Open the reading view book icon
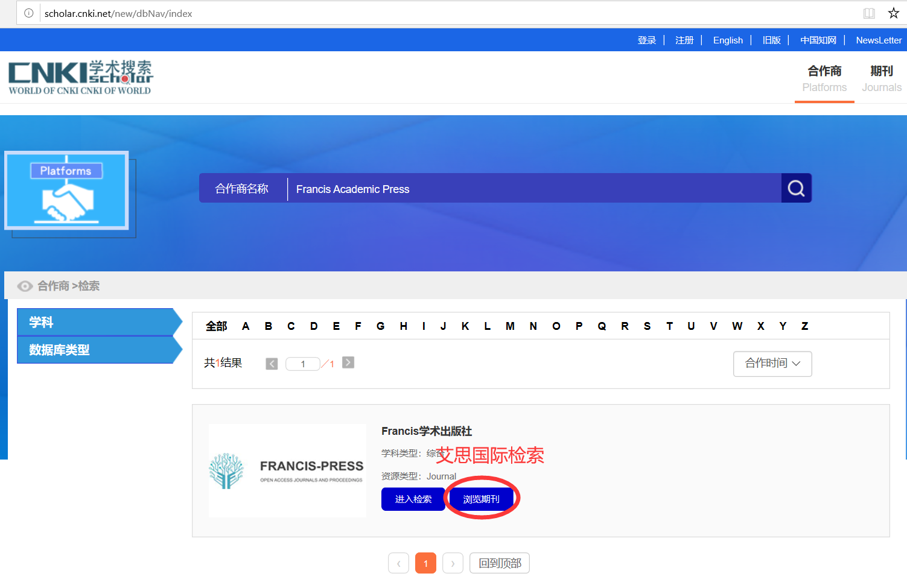Viewport: 907px width, 588px height. coord(869,13)
